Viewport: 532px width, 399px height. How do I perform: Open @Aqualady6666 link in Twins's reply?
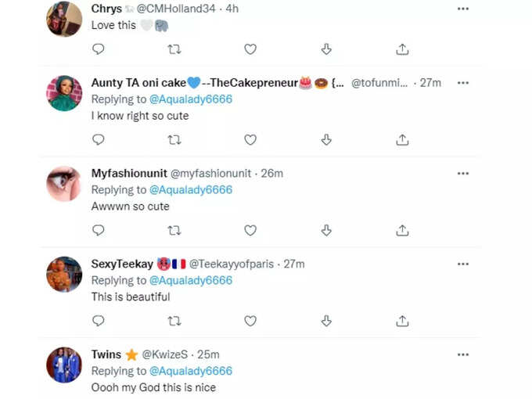pyautogui.click(x=191, y=371)
